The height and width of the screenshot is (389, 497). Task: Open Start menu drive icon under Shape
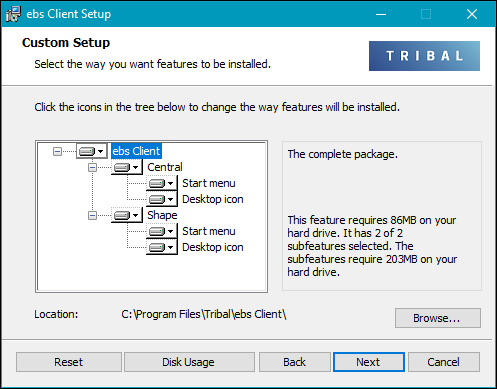click(x=162, y=231)
